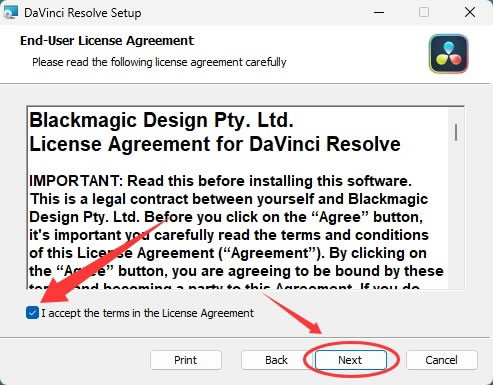The image size is (493, 385).
Task: Click the "Please read the following" subtitle
Action: [x=159, y=62]
